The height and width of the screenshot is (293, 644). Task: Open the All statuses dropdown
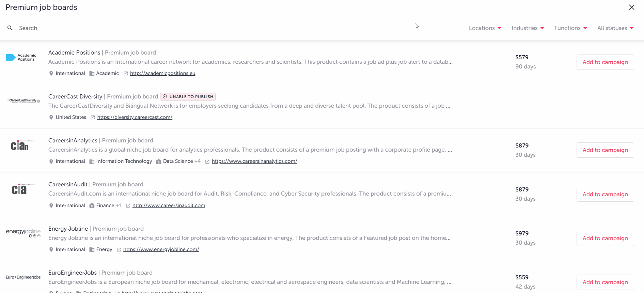(615, 28)
